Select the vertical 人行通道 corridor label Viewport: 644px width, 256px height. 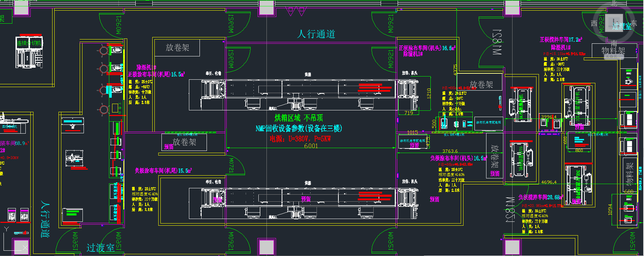click(45, 219)
